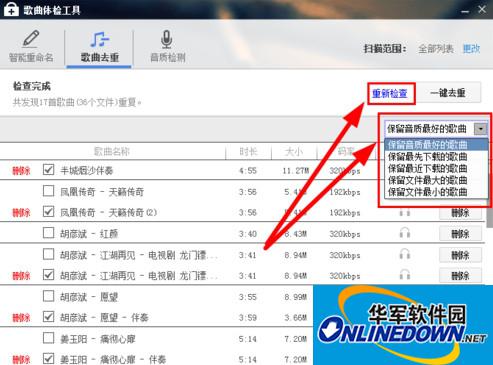The height and width of the screenshot is (365, 493).
Task: Click 删除 button for 天籁传奇 (2) row
Action: coord(460,213)
